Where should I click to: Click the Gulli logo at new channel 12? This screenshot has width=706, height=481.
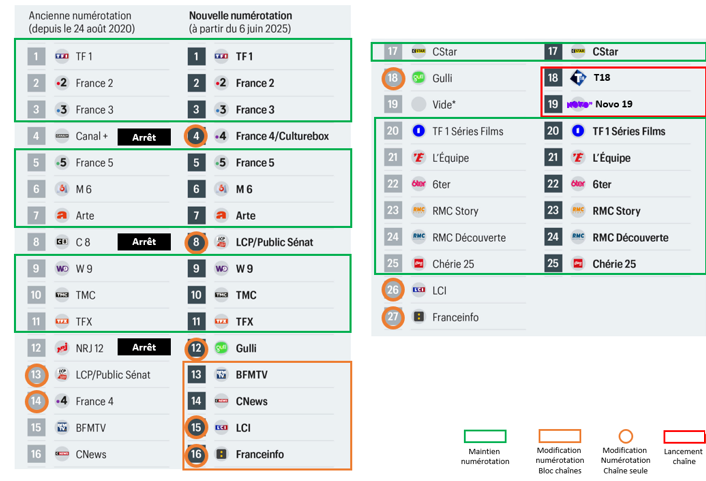click(221, 348)
